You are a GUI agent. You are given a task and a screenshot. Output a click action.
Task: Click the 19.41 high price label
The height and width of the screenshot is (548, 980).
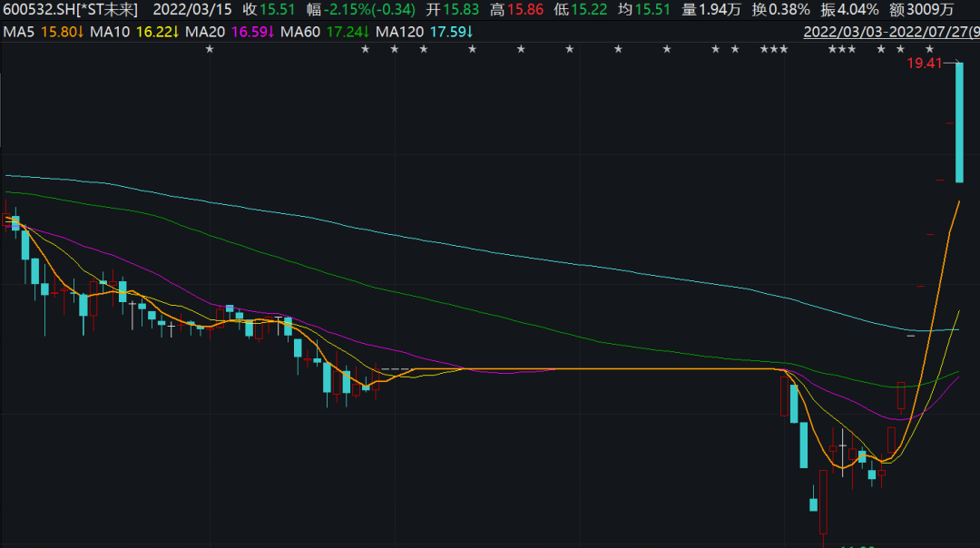(926, 64)
